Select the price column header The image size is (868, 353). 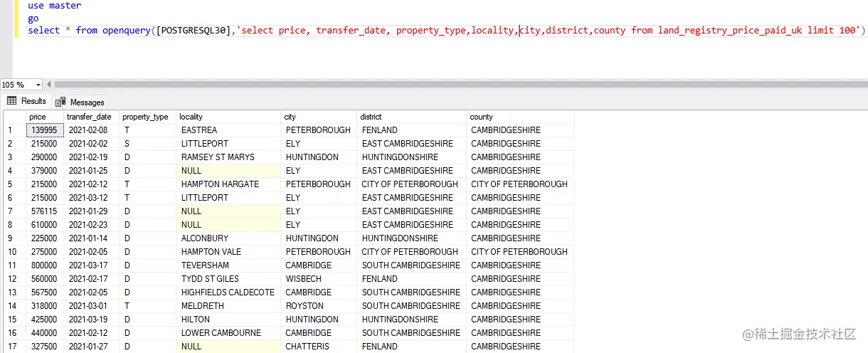coord(45,117)
